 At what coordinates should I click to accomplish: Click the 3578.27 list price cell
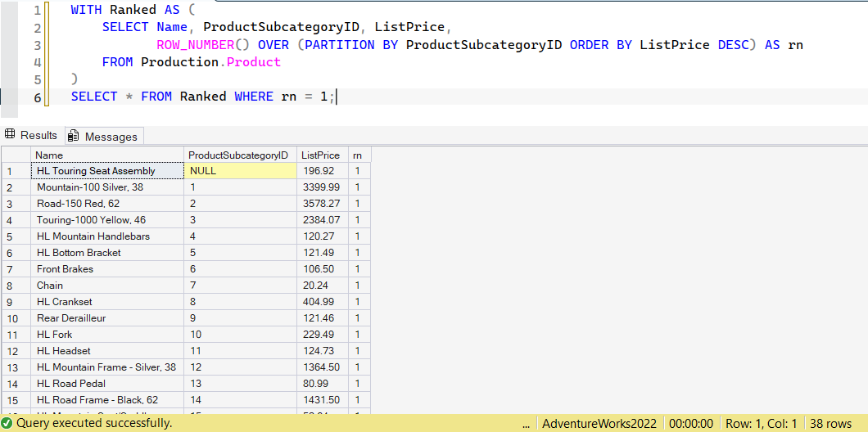322,204
